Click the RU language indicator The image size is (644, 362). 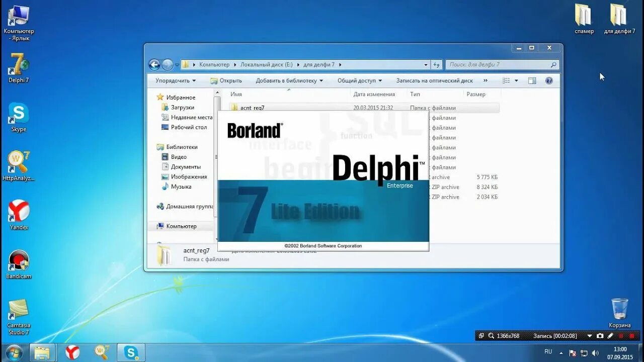tap(548, 352)
